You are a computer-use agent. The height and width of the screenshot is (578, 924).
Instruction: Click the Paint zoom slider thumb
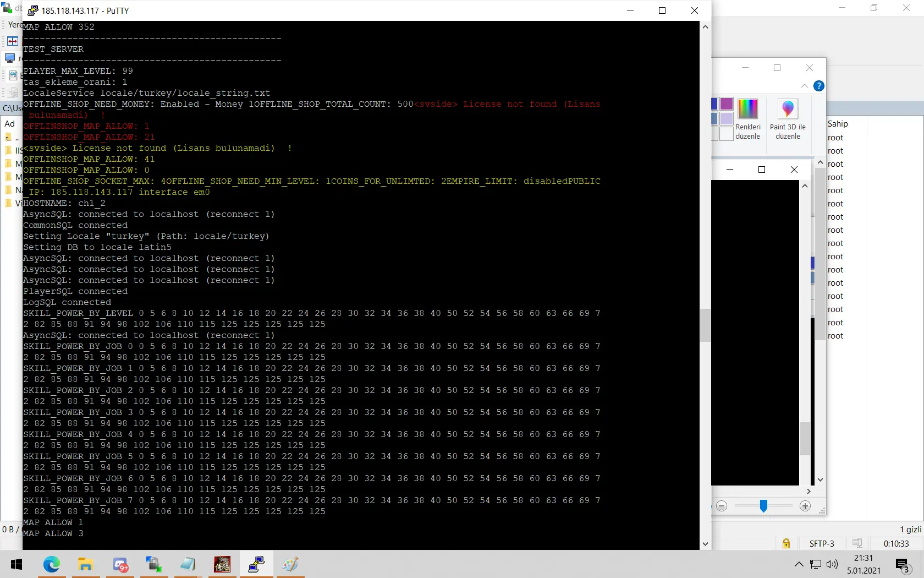click(763, 506)
